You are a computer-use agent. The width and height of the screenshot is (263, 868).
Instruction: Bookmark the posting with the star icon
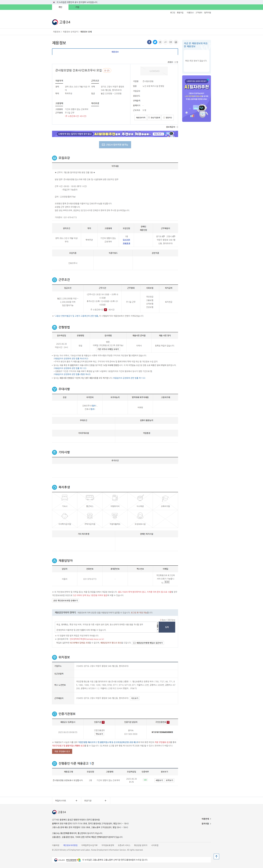[160, 42]
